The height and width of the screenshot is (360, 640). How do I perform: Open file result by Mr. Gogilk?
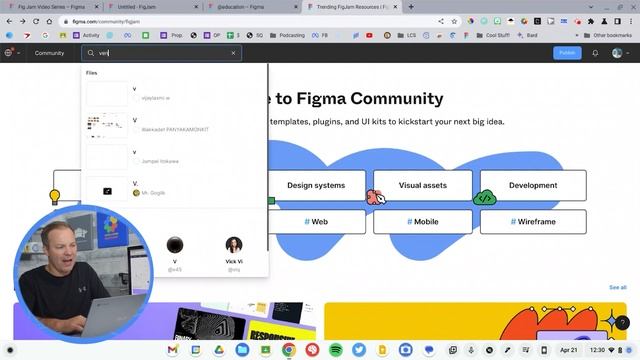tap(174, 189)
